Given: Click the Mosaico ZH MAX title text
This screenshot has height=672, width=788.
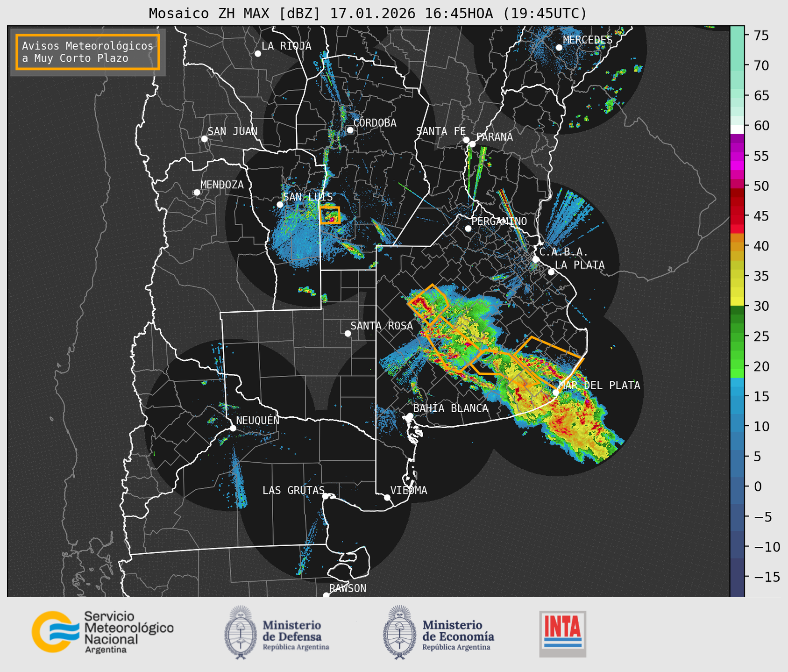Looking at the screenshot, I should 367,14.
